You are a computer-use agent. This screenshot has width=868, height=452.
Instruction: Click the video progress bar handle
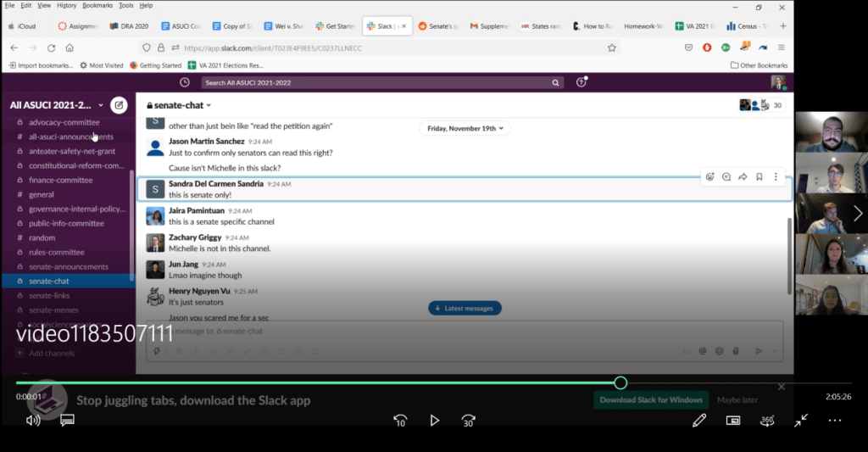coord(620,383)
